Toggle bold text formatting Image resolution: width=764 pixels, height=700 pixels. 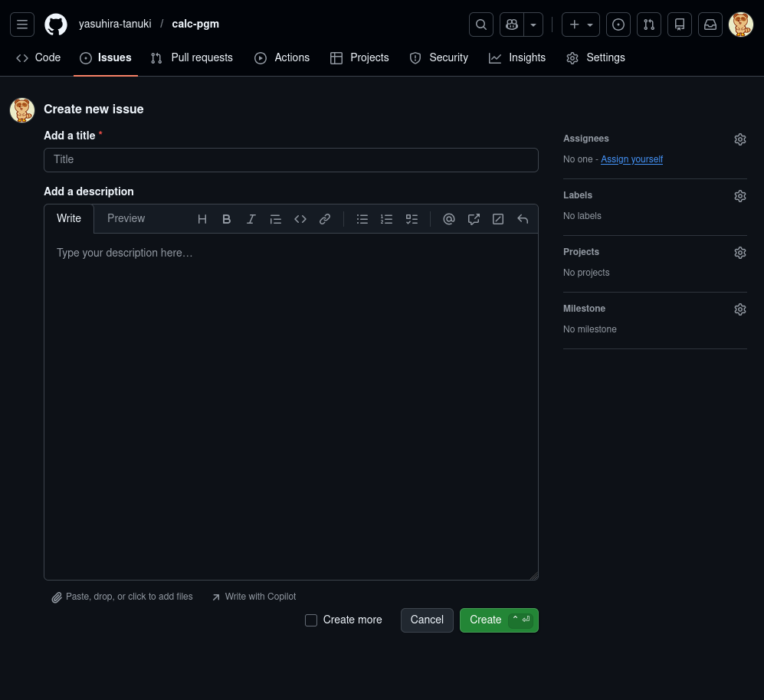click(227, 219)
